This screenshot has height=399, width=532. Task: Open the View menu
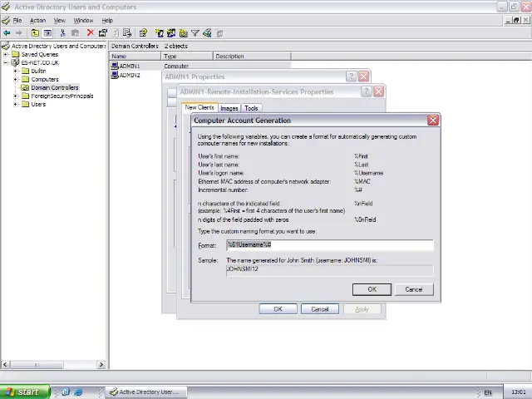pos(60,20)
